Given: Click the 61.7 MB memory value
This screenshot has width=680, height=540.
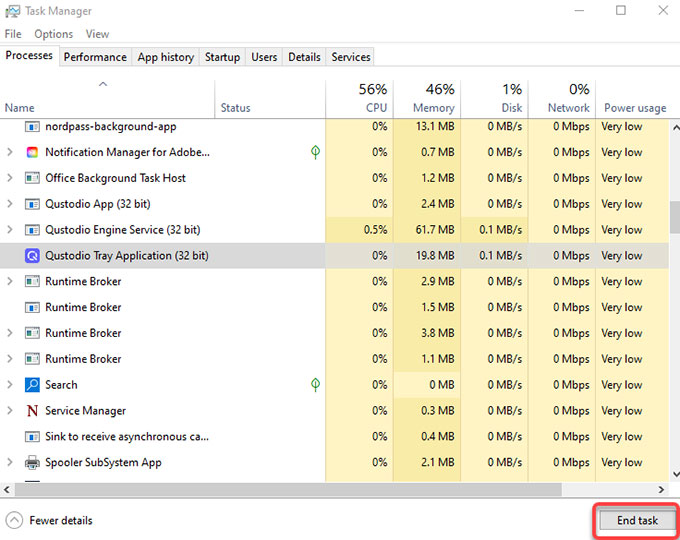Looking at the screenshot, I should point(435,230).
